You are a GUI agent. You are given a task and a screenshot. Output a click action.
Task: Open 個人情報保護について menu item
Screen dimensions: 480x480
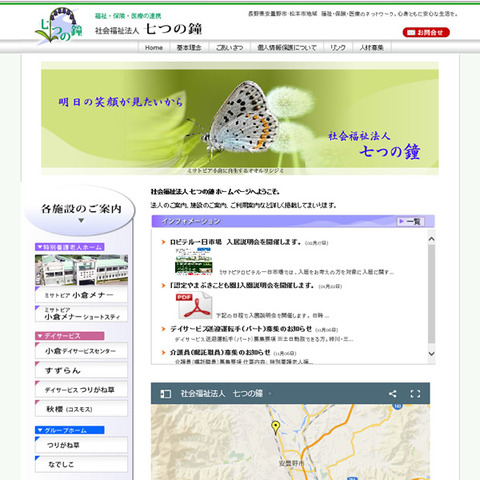[287, 48]
